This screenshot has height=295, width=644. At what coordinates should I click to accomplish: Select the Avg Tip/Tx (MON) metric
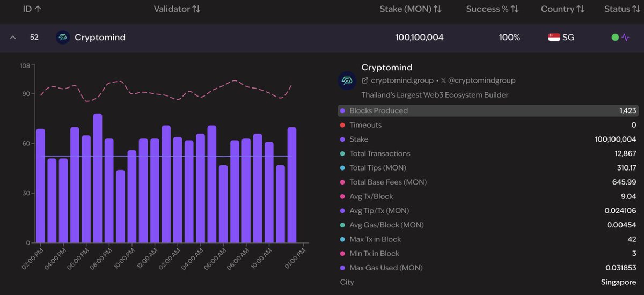[488, 211]
